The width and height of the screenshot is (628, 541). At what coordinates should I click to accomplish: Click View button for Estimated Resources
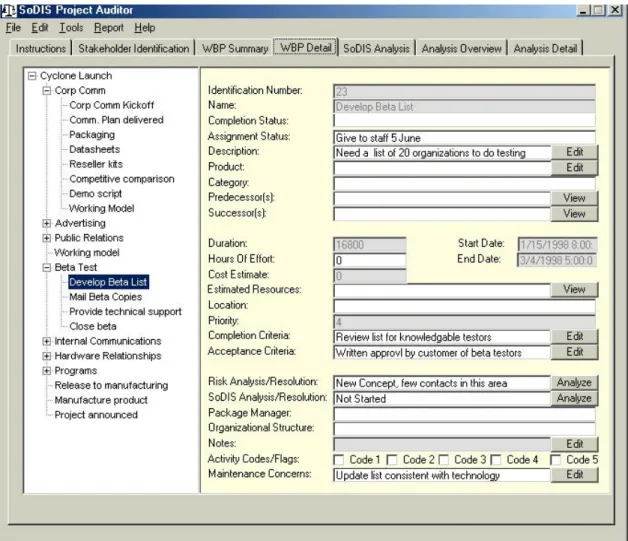(574, 289)
